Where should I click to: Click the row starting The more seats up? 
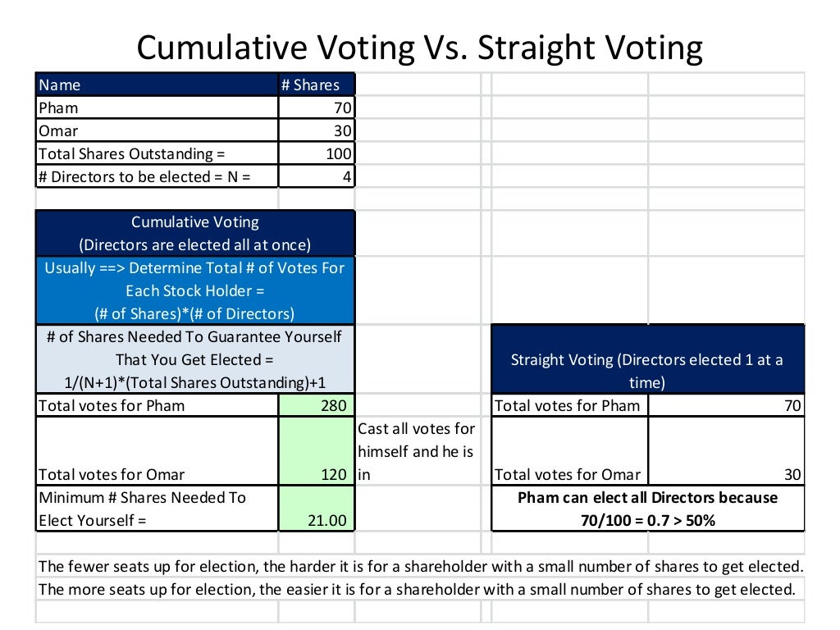[420, 589]
